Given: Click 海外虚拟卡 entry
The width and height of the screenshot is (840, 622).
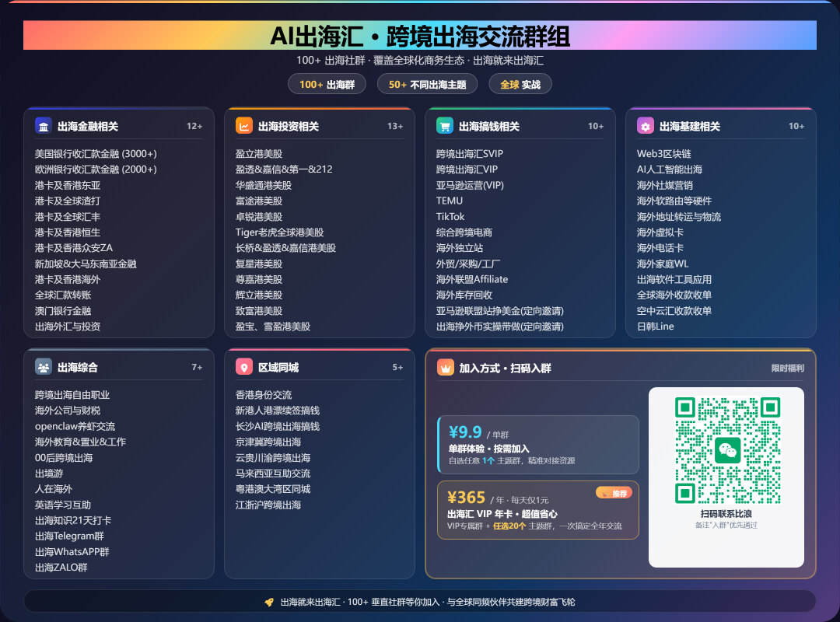Looking at the screenshot, I should [x=660, y=232].
